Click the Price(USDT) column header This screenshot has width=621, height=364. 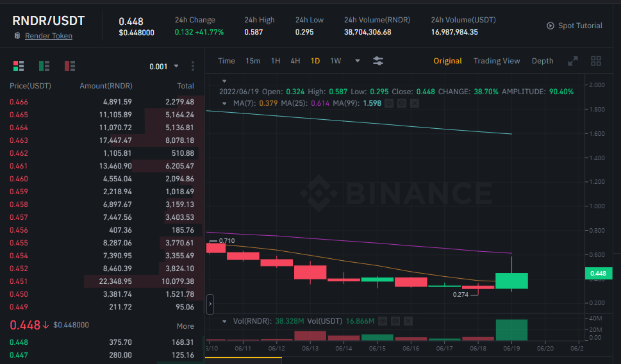30,86
